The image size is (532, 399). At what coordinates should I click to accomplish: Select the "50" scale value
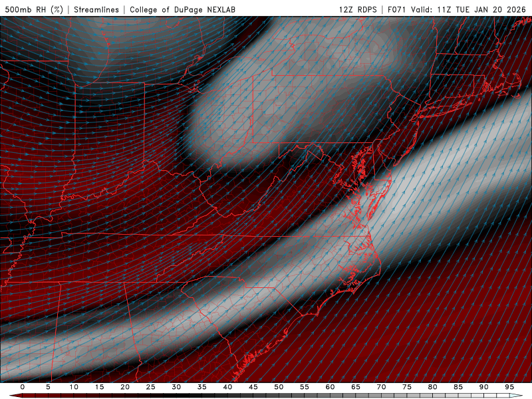point(279,387)
